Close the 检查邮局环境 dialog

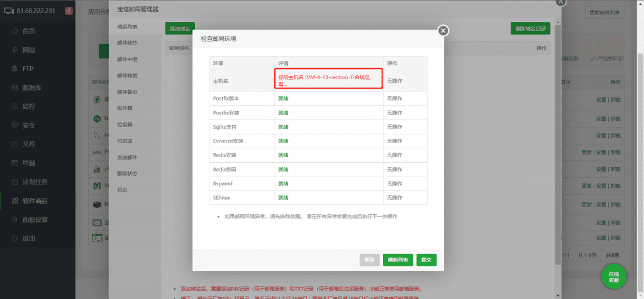(443, 31)
